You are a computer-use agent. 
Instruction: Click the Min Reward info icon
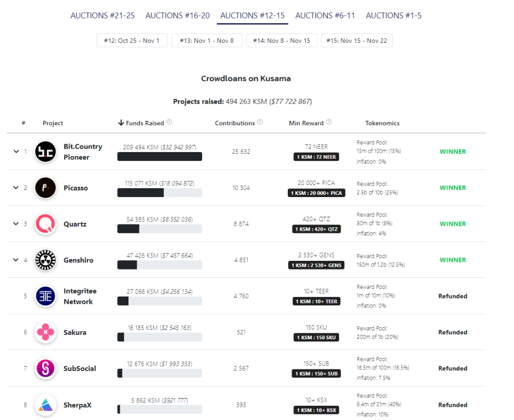[x=329, y=122]
